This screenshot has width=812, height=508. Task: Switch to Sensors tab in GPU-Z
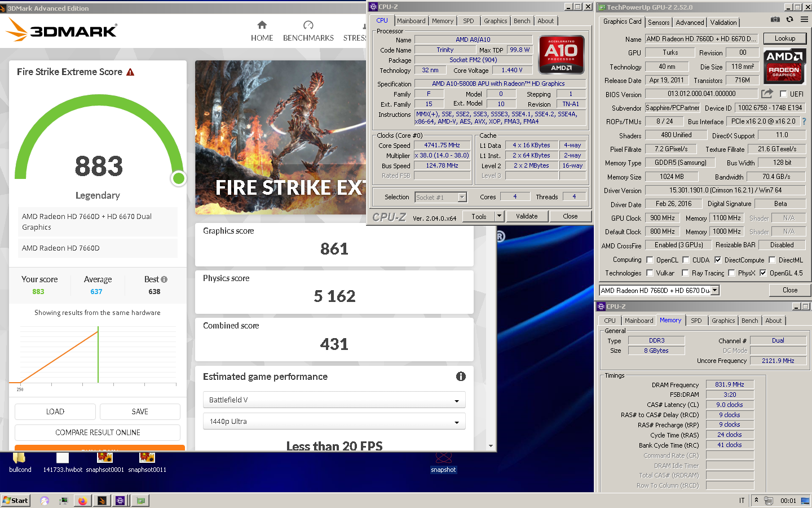point(659,23)
